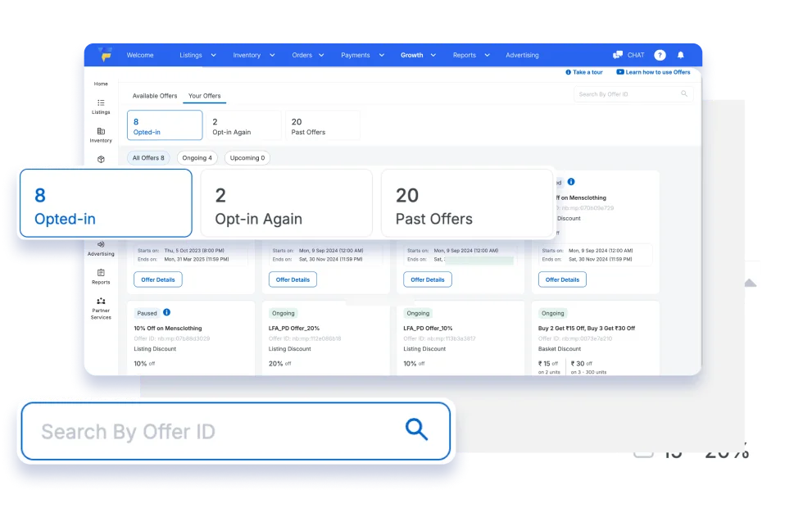Open the notifications bell
This screenshot has width=812, height=531.
(680, 55)
